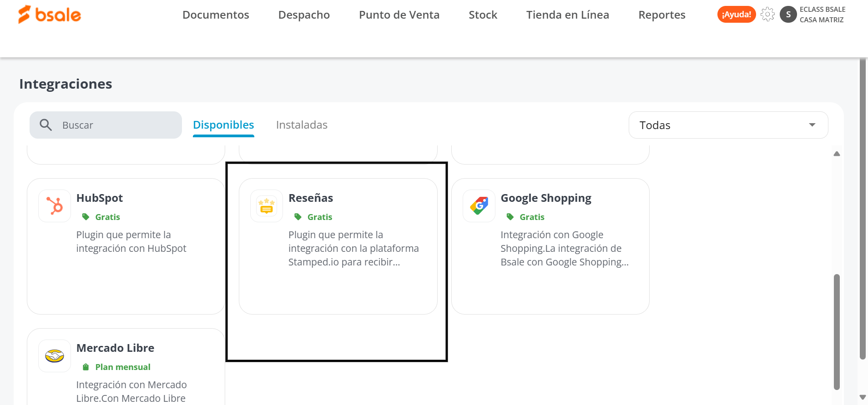Open the Tienda en Línea menu
The height and width of the screenshot is (405, 868).
(567, 15)
